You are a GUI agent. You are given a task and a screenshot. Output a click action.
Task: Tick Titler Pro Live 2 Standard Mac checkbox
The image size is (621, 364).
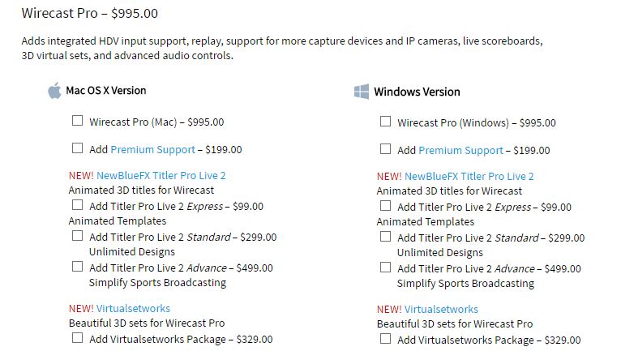coord(78,236)
